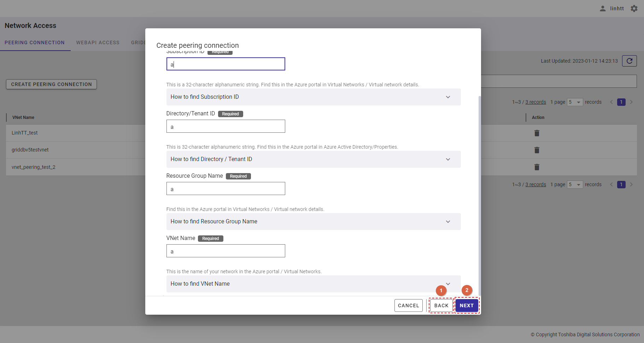Viewport: 644px width, 343px height.
Task: Delete the vnet_peering_test_2 connection
Action: click(537, 167)
